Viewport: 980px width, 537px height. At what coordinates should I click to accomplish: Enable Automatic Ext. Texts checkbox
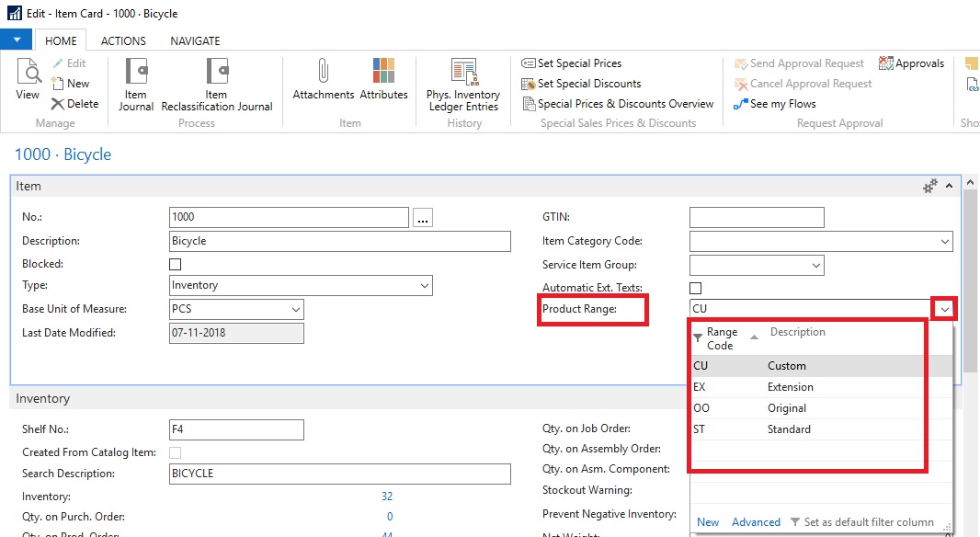(x=696, y=288)
